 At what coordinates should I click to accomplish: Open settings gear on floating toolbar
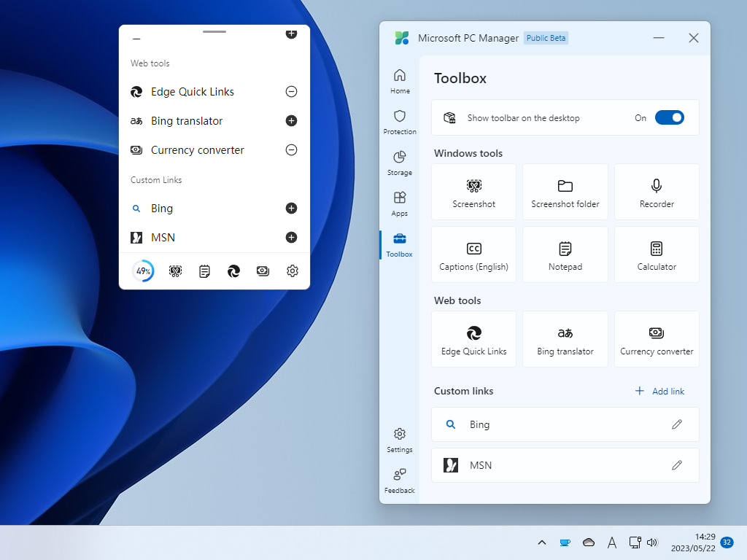click(x=293, y=271)
